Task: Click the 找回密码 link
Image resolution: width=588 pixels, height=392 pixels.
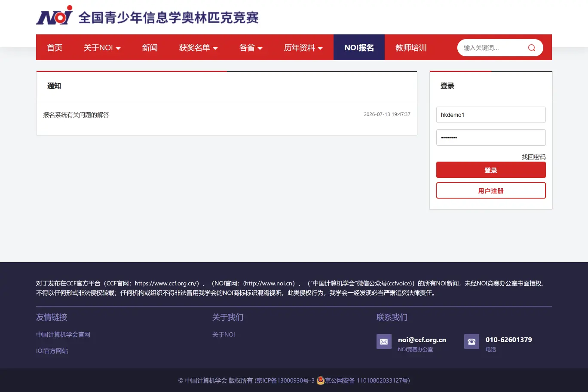Action: point(533,157)
